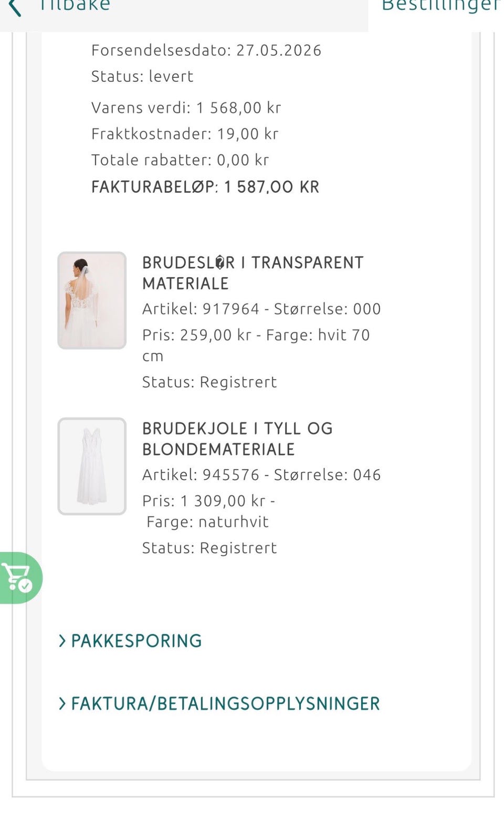Open BRUDEKJOLE I TYLL OG BLONDEMATERIALE title
The image size is (504, 825).
click(238, 439)
